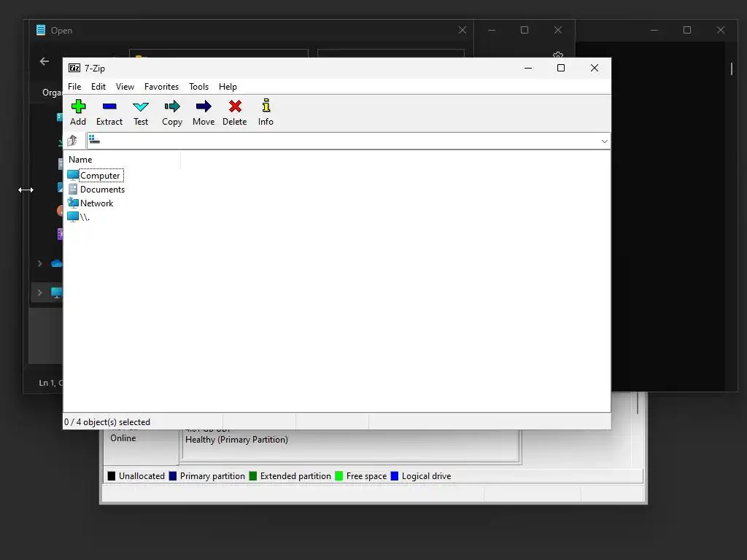Click the Free space bright green legend swatch
The image size is (747, 560).
338,475
